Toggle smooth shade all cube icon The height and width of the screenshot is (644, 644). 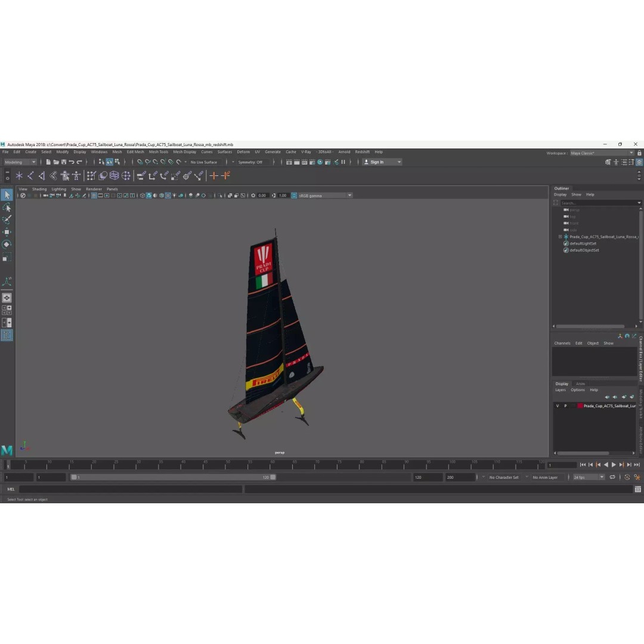[148, 196]
